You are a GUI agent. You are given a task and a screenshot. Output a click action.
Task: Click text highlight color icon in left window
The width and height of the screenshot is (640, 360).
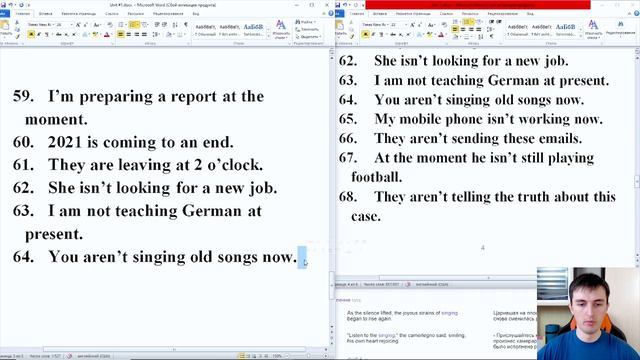pos(95,35)
